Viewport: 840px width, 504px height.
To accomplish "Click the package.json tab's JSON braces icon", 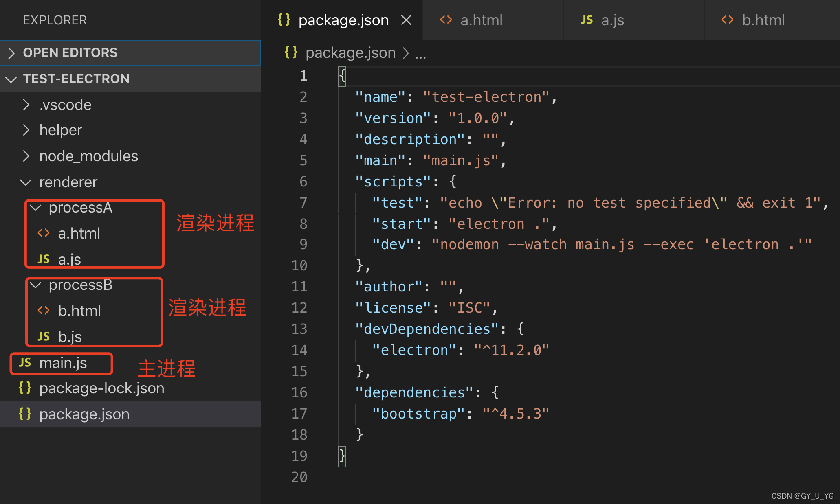I will (284, 20).
